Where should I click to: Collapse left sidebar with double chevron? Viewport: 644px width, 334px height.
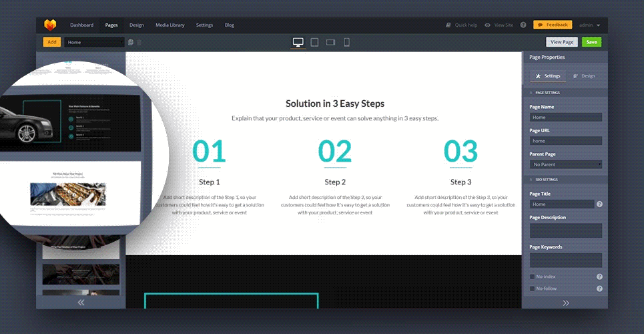[81, 303]
